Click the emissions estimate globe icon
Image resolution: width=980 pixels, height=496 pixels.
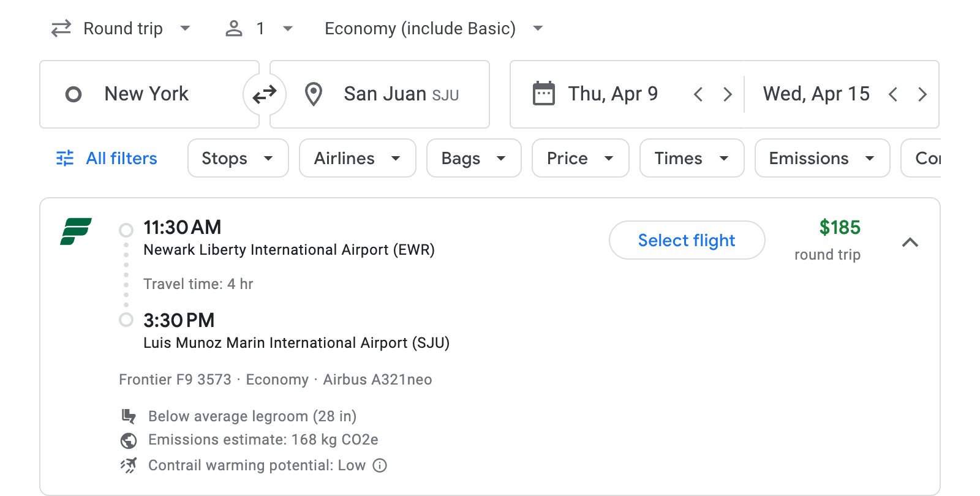[128, 440]
